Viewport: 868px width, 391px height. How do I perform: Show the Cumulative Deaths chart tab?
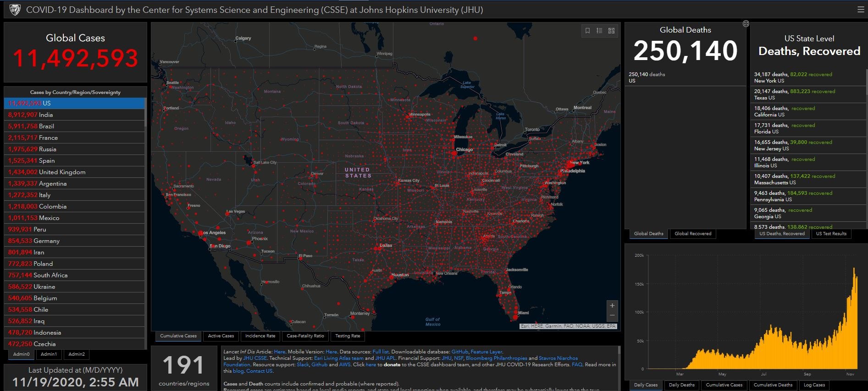coord(773,385)
